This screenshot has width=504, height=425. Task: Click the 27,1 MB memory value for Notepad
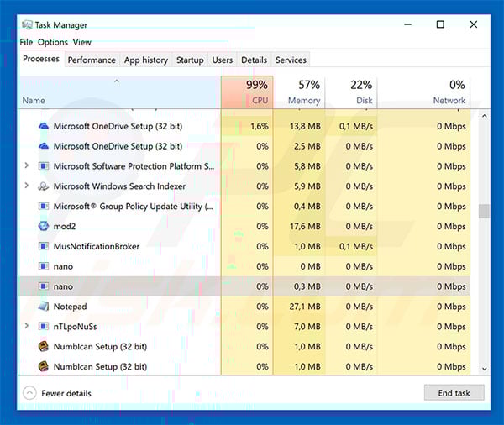pos(305,307)
